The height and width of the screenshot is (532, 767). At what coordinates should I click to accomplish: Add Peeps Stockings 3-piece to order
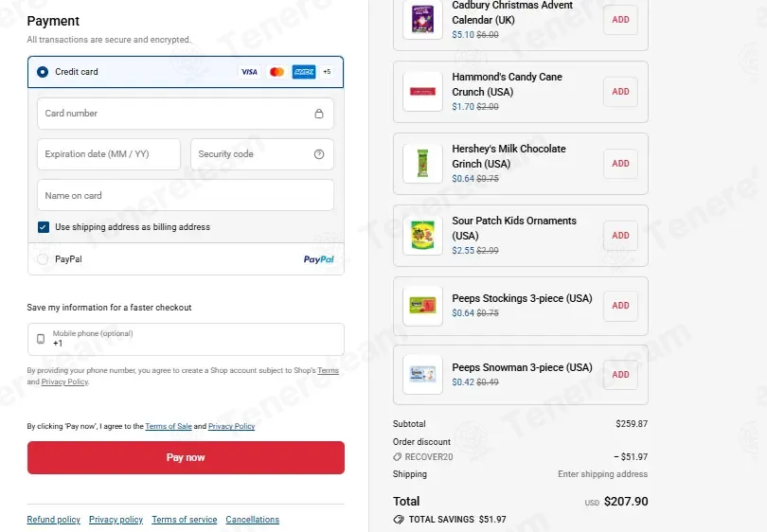click(x=620, y=306)
